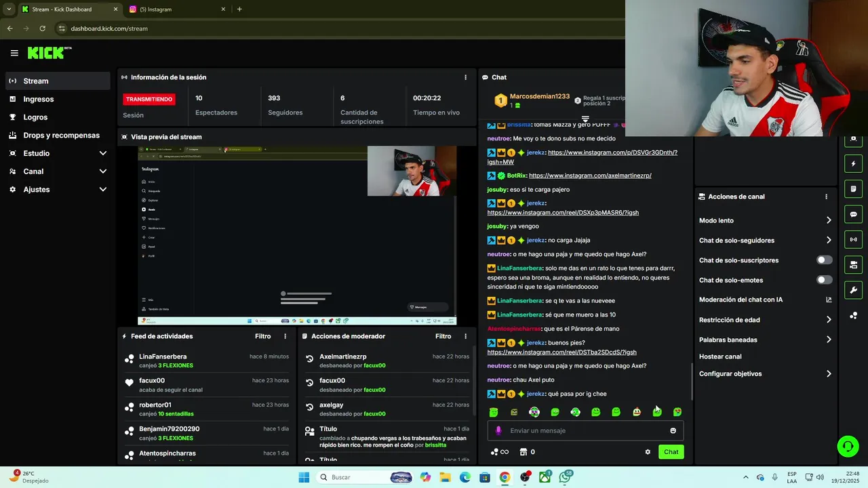Select the emote with pink glasses and headphones
The height and width of the screenshot is (488, 868).
[x=534, y=412]
